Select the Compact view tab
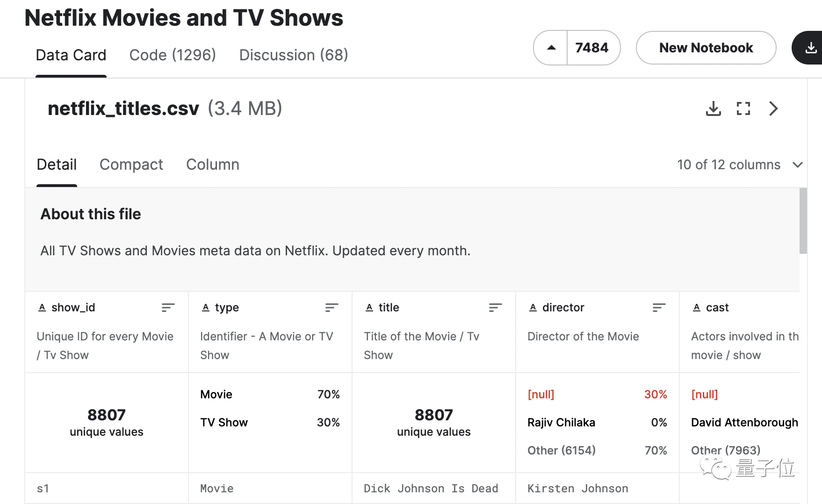 pyautogui.click(x=131, y=165)
